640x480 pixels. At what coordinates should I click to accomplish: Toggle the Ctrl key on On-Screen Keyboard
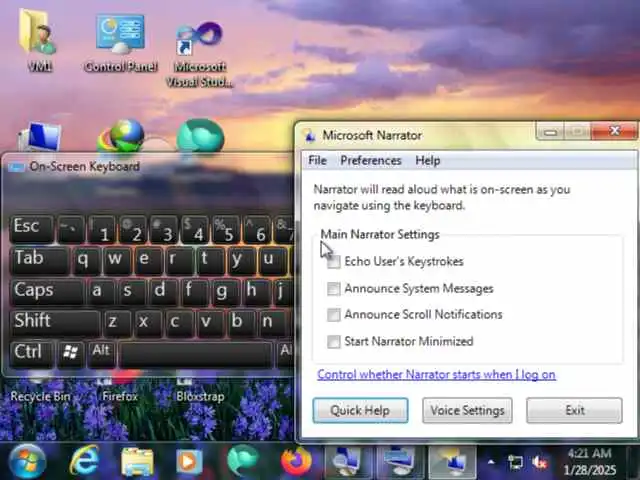pos(32,353)
